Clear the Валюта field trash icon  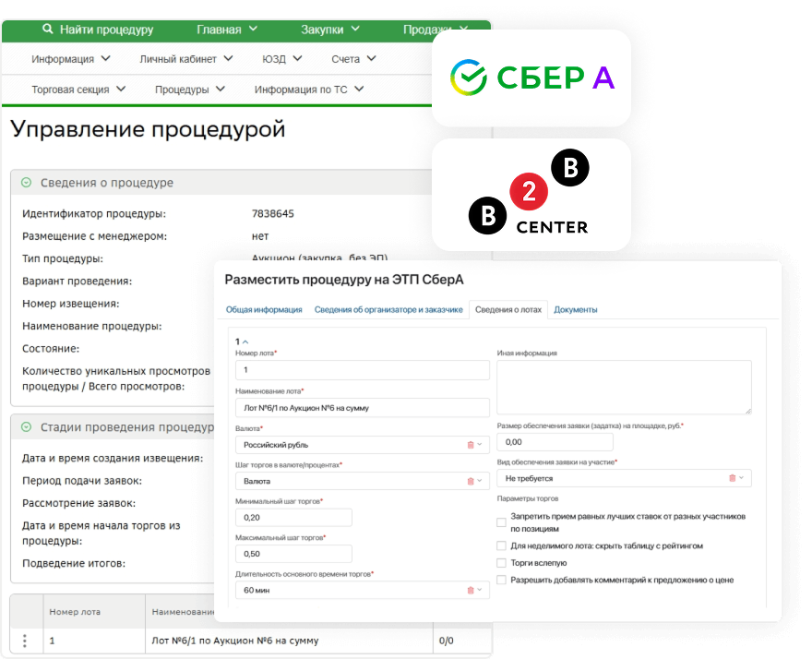(x=471, y=445)
